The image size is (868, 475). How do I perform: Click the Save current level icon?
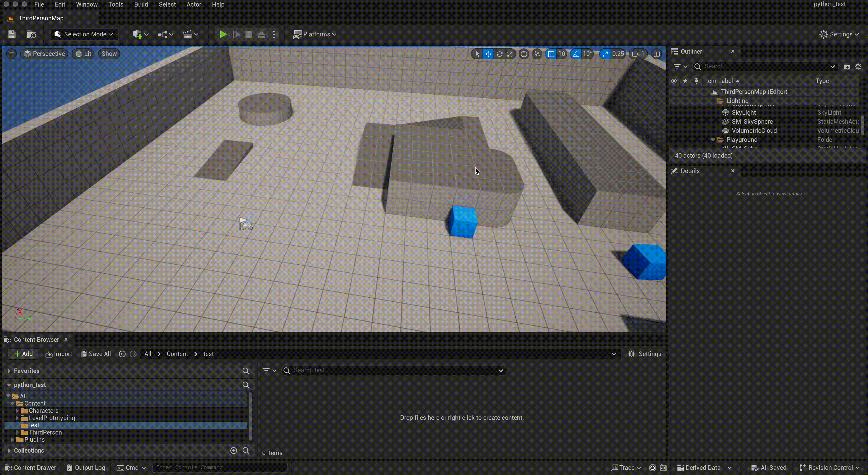click(x=12, y=34)
